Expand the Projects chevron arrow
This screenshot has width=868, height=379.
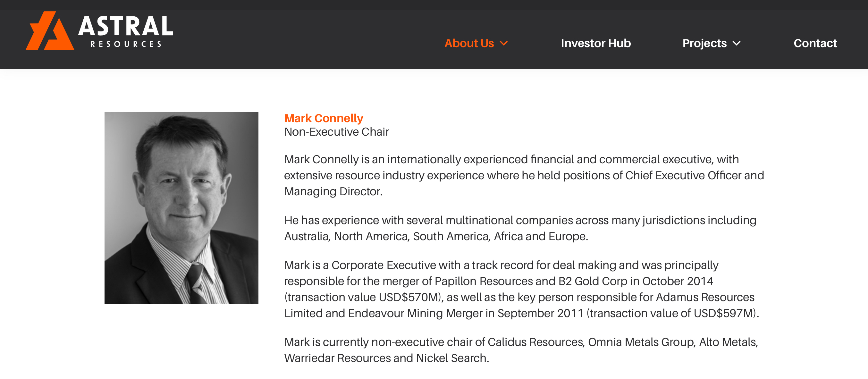(737, 44)
